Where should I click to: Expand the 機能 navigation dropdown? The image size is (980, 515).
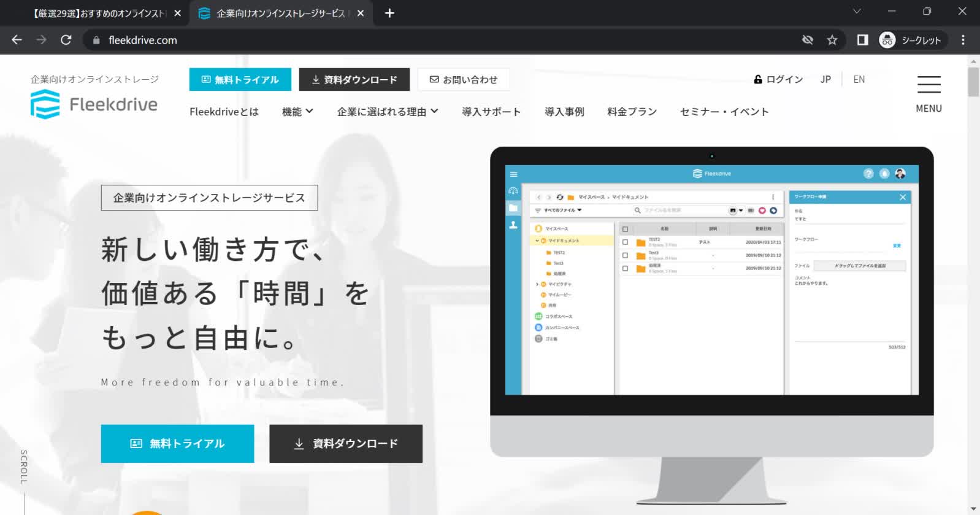coord(297,112)
